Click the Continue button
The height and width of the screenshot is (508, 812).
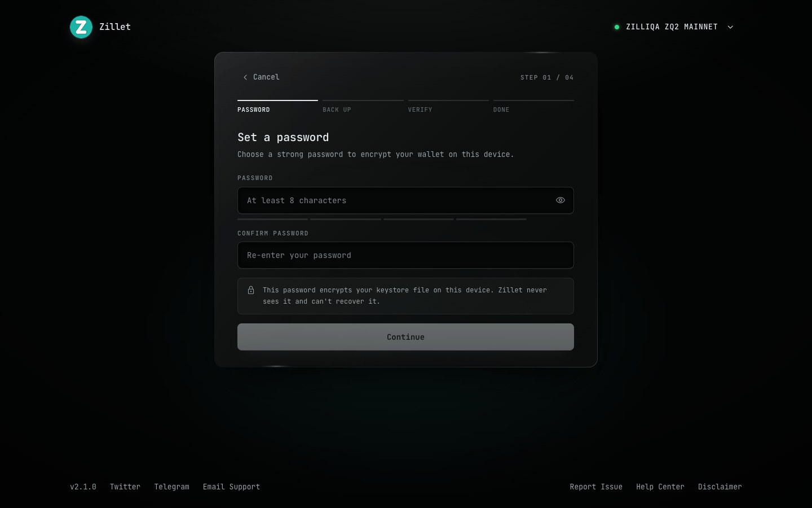click(405, 337)
